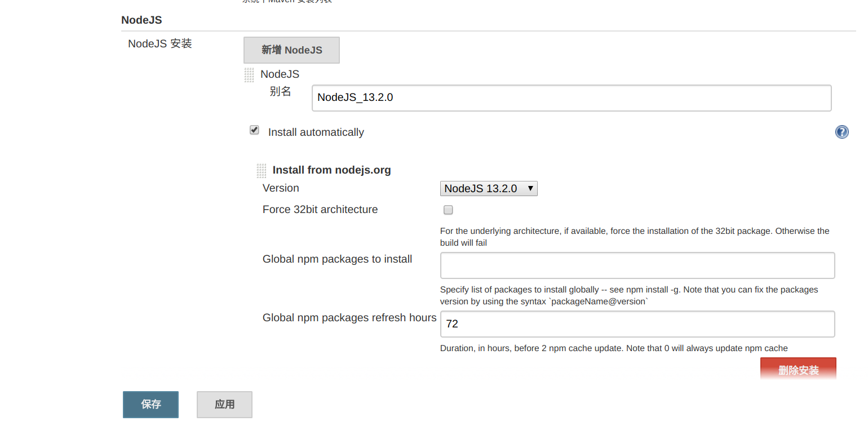Image resolution: width=868 pixels, height=421 pixels.
Task: Click the Version label text
Action: pyautogui.click(x=281, y=188)
